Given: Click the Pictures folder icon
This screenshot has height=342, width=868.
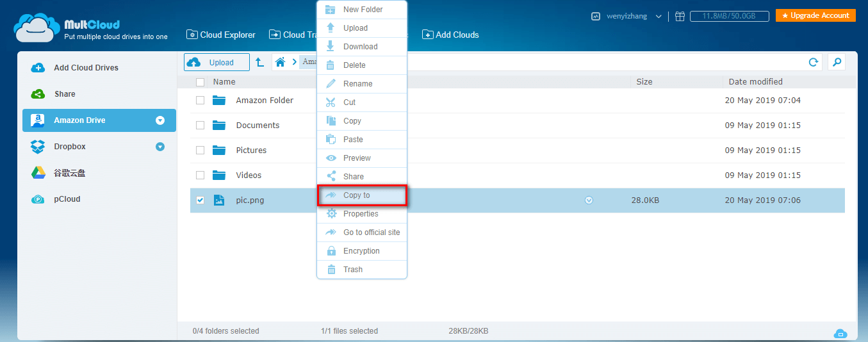Looking at the screenshot, I should [x=220, y=150].
